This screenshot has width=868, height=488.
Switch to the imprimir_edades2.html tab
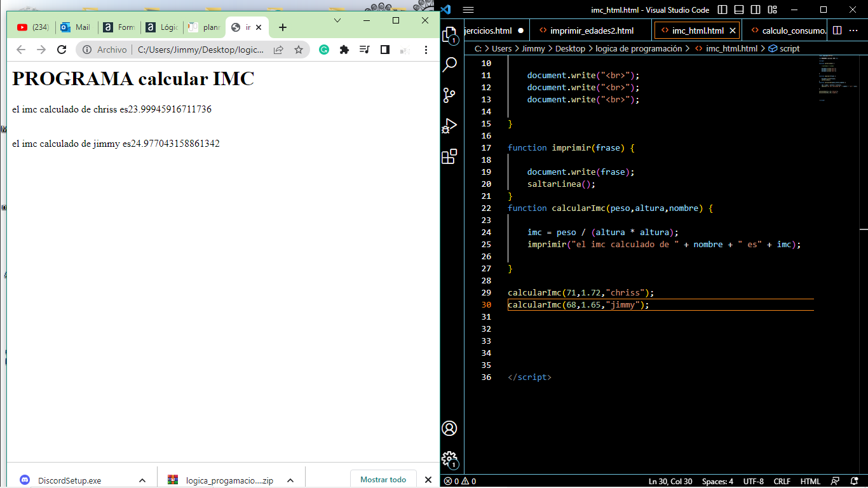[592, 30]
